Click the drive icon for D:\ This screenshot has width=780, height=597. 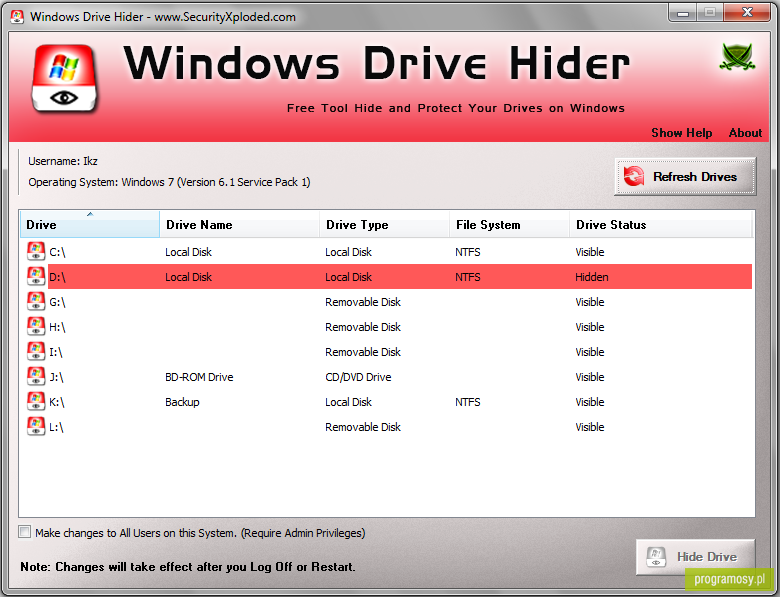(x=36, y=276)
